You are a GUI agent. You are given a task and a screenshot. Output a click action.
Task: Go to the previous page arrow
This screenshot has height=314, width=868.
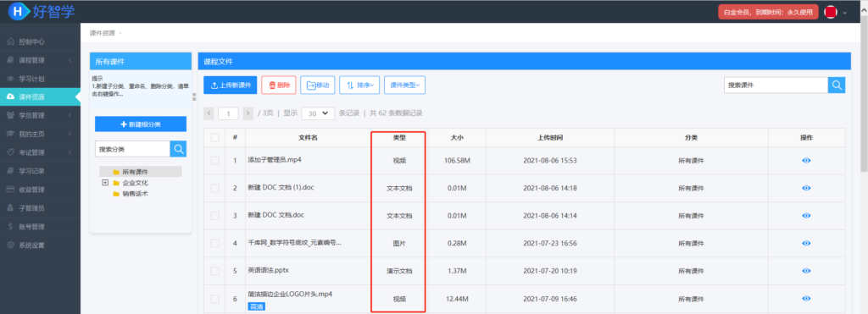pyautogui.click(x=209, y=113)
